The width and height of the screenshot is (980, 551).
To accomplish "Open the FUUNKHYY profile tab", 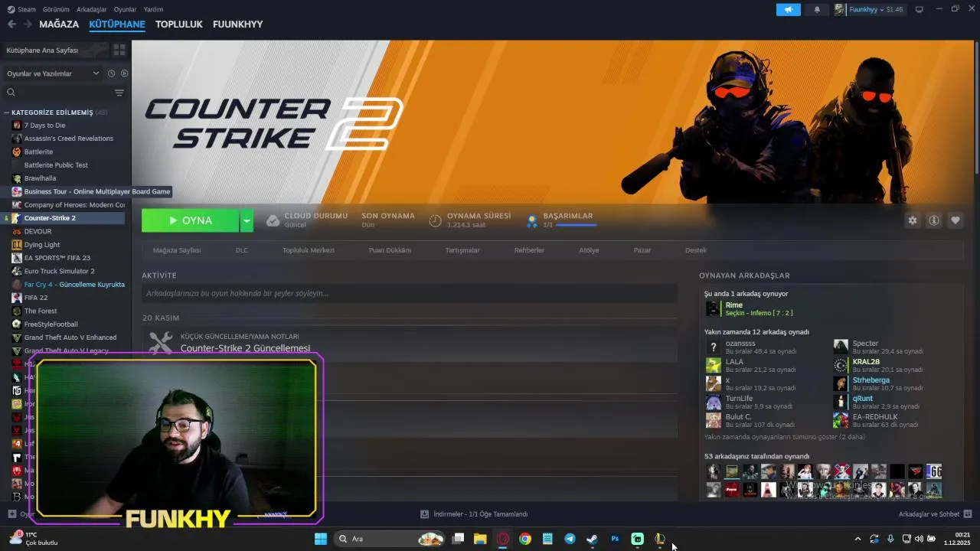I will pyautogui.click(x=237, y=24).
